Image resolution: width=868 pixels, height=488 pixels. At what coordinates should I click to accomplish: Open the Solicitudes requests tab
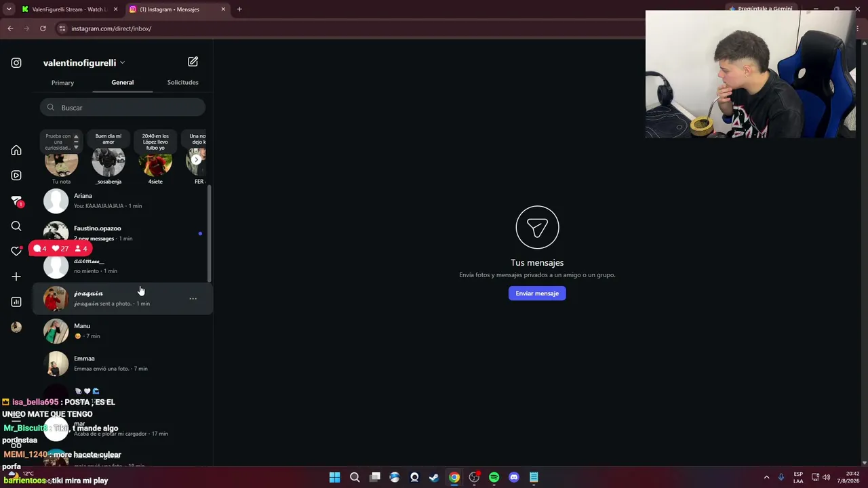pyautogui.click(x=183, y=83)
